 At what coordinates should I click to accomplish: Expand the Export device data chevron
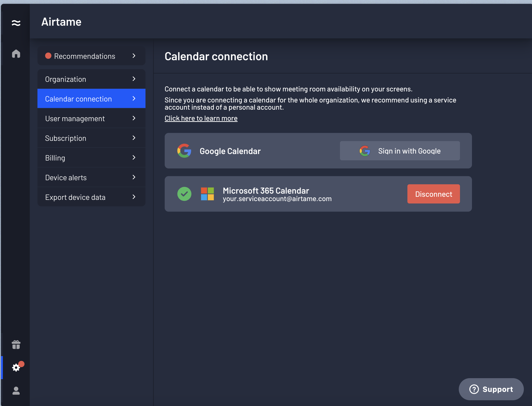134,197
